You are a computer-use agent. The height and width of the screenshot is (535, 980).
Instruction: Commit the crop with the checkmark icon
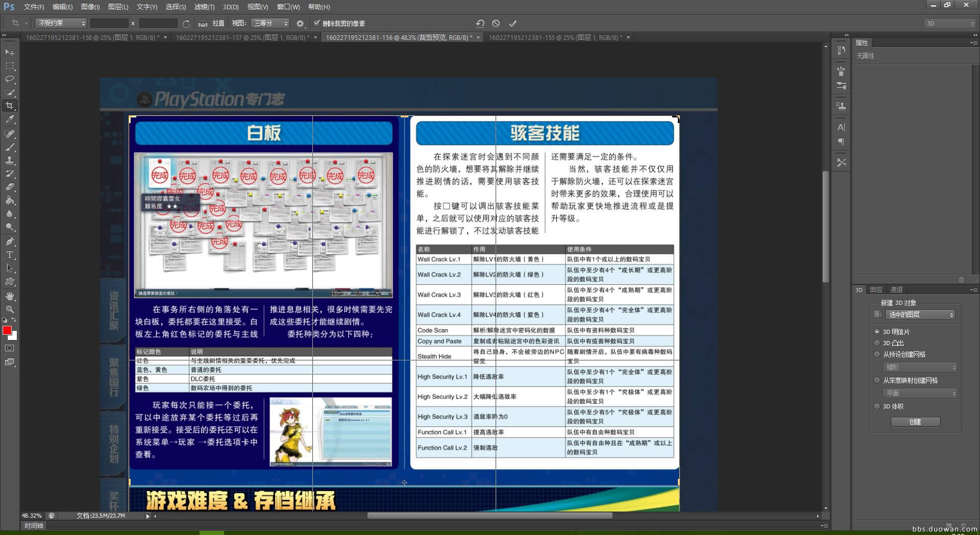point(512,23)
